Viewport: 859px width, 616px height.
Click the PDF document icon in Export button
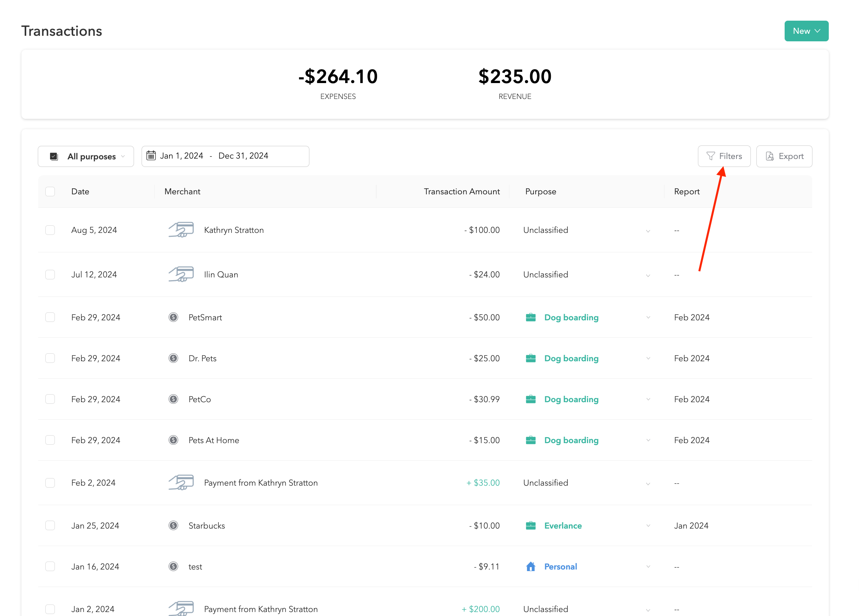[x=770, y=156]
